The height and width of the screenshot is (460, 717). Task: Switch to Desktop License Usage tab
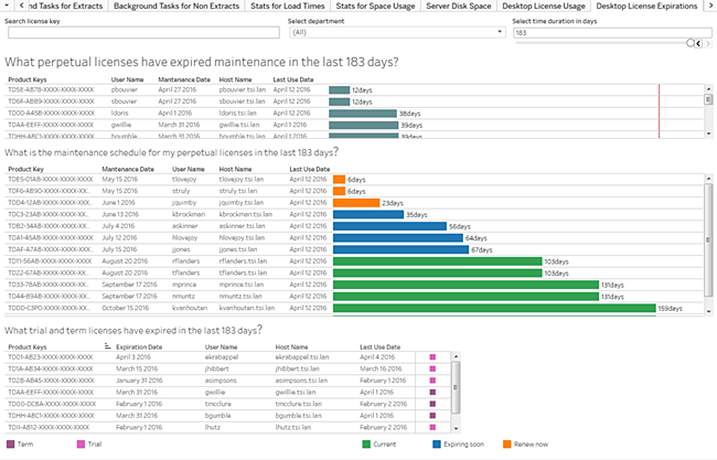pos(544,6)
